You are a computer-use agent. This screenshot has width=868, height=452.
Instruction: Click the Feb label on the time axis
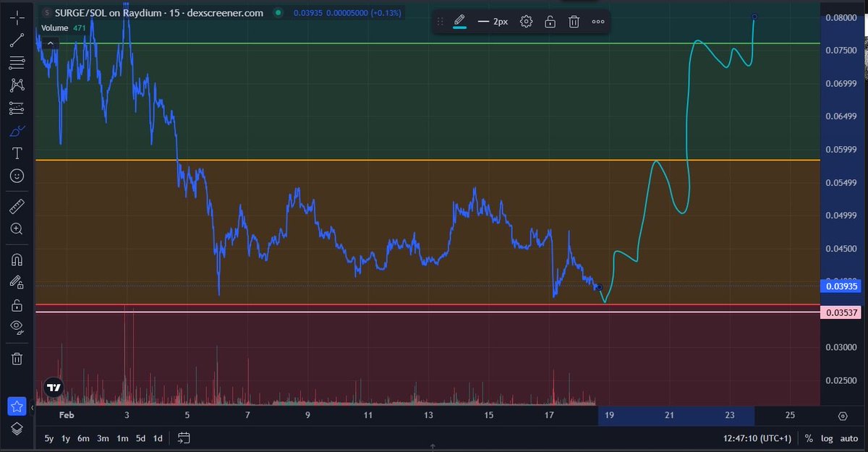coord(67,415)
